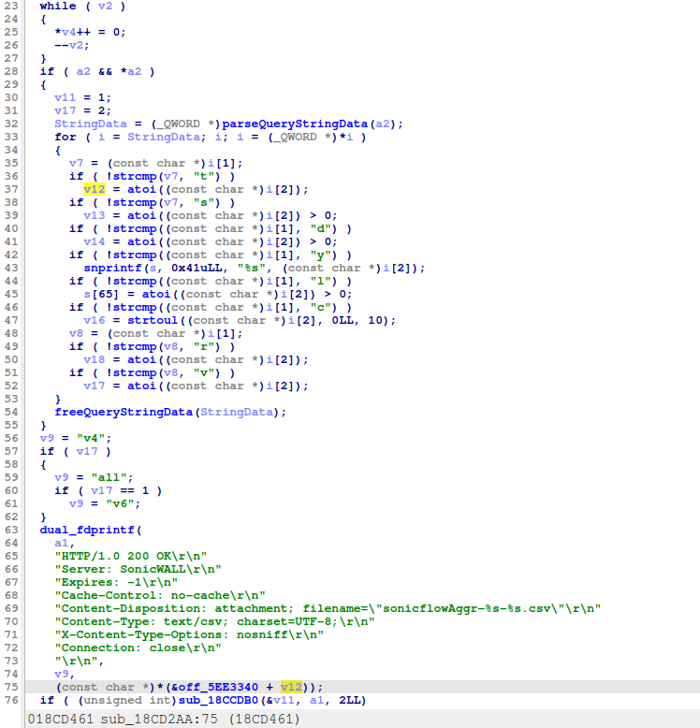
Task: Click the snprintf function call
Action: (x=112, y=268)
